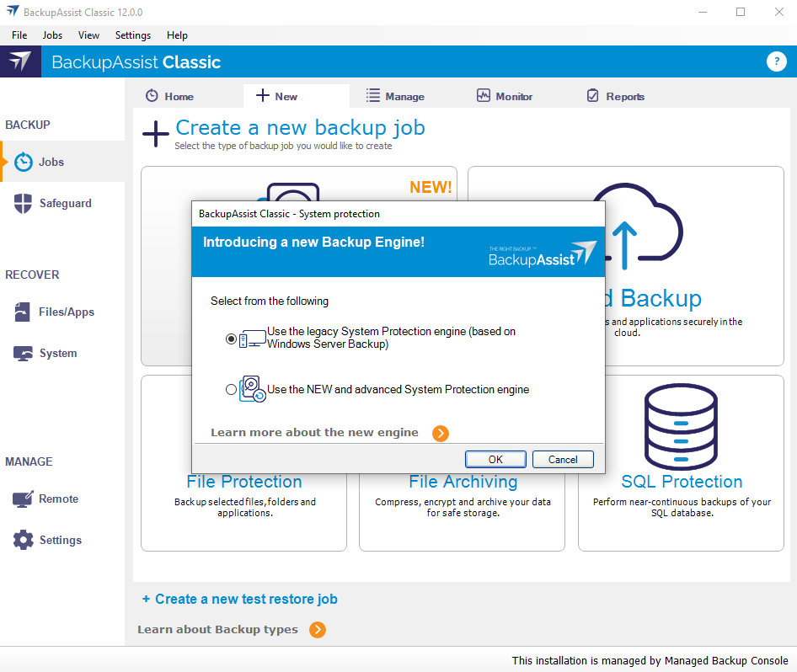
Task: Select the NEW advanced System Protection engine radio
Action: (x=231, y=390)
